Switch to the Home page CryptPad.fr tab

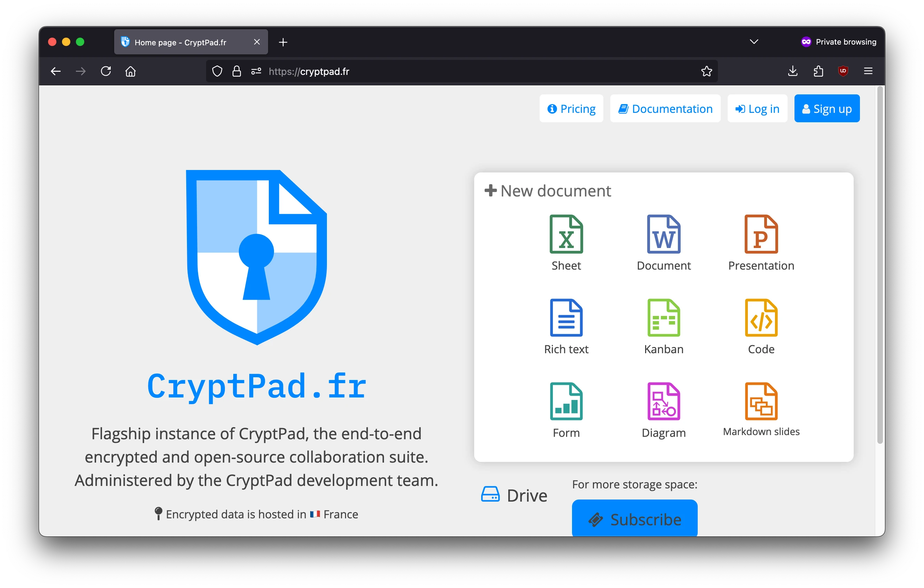pos(180,42)
